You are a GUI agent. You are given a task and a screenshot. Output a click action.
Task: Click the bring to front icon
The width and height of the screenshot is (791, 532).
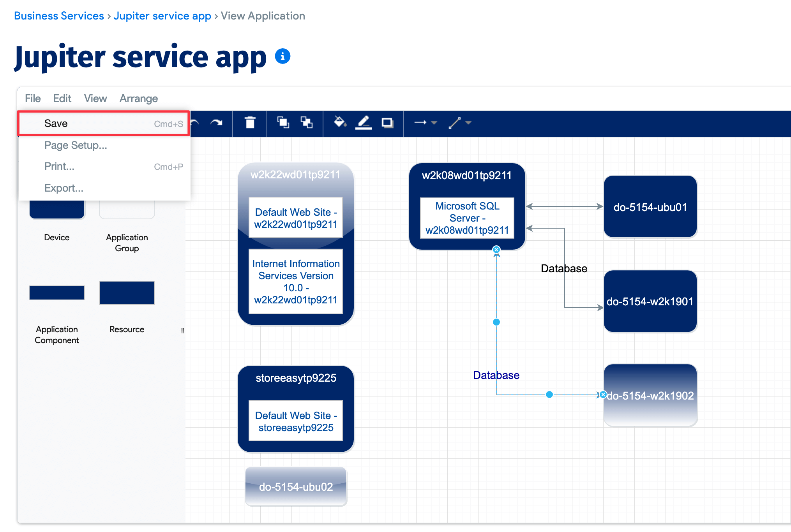(x=283, y=123)
